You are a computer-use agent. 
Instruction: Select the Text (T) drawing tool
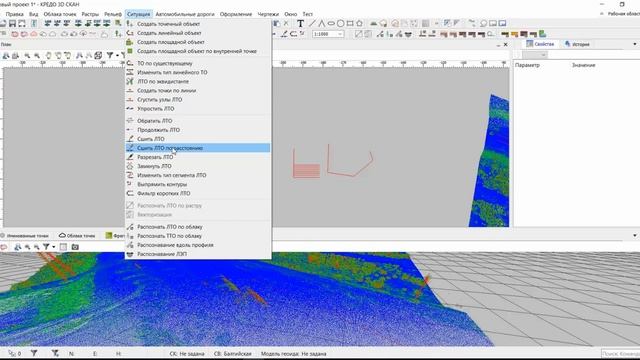point(300,24)
